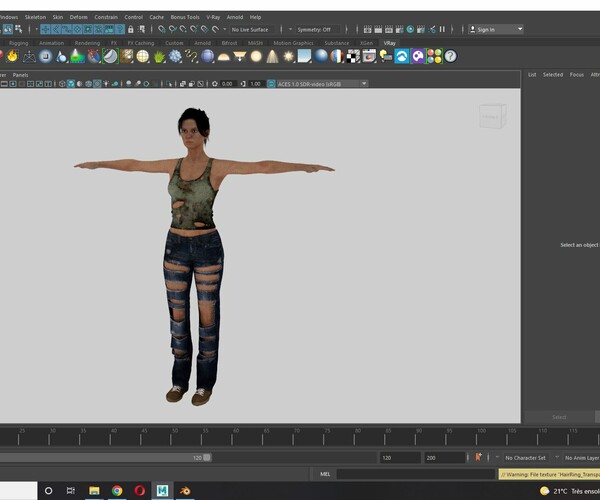Open the Deform menu
This screenshot has height=500, width=600.
coord(78,17)
